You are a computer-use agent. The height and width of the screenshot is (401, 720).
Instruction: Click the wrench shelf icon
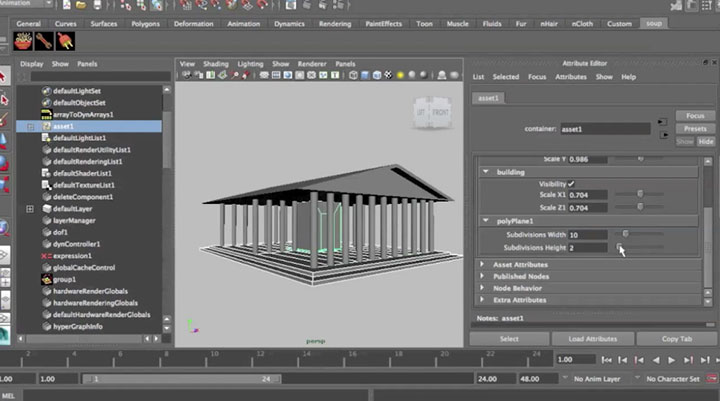coord(44,41)
